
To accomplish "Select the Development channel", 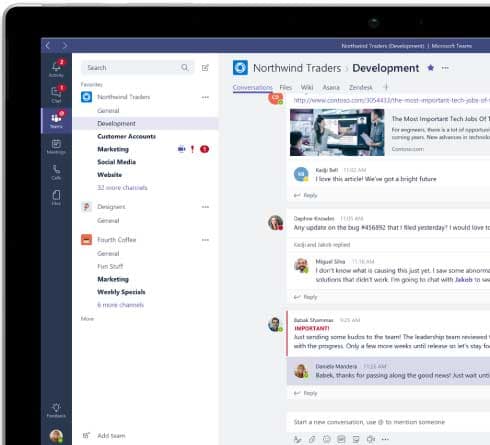I will (145, 124).
